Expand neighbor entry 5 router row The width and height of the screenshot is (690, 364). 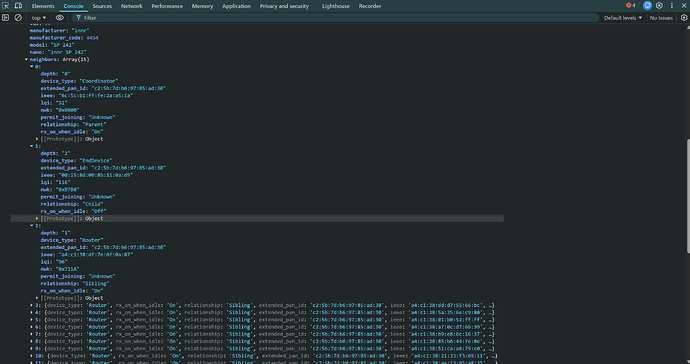[32, 320]
